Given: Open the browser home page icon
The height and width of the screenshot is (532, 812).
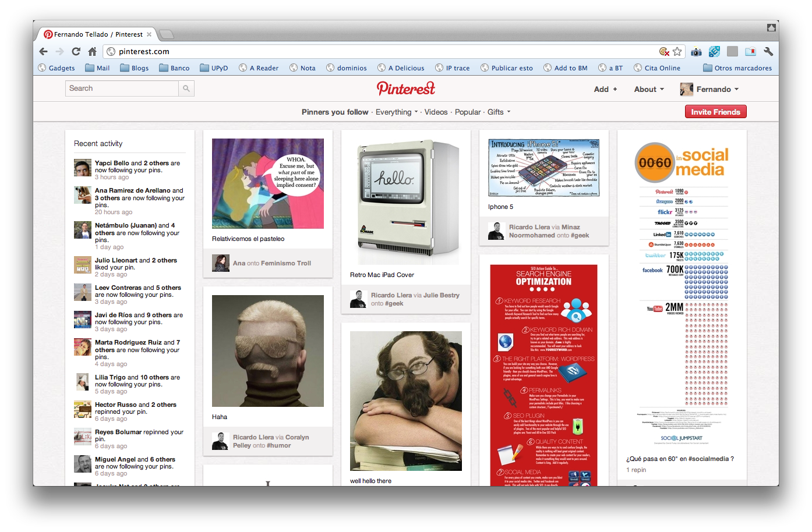Looking at the screenshot, I should (x=92, y=52).
